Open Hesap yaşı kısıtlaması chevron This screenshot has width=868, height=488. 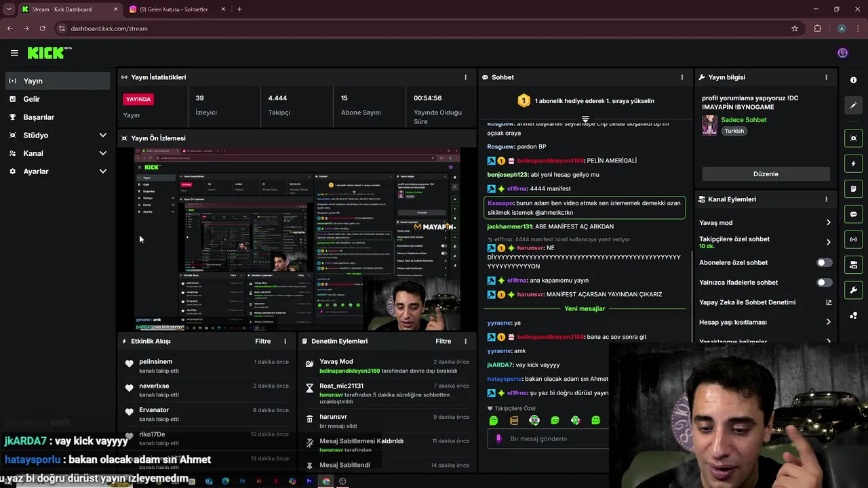[828, 322]
